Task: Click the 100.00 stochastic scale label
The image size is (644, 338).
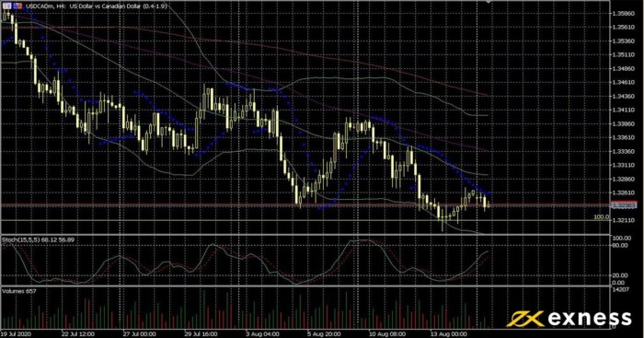Action: 621,239
